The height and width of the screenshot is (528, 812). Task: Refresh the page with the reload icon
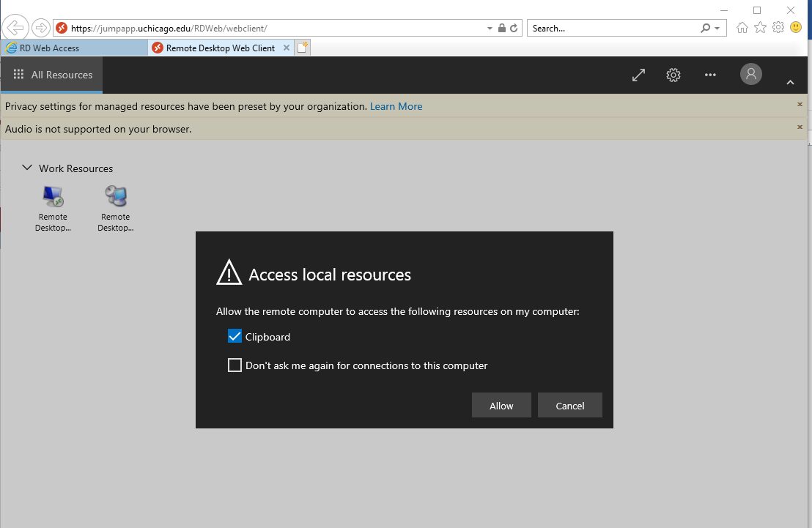pos(513,28)
